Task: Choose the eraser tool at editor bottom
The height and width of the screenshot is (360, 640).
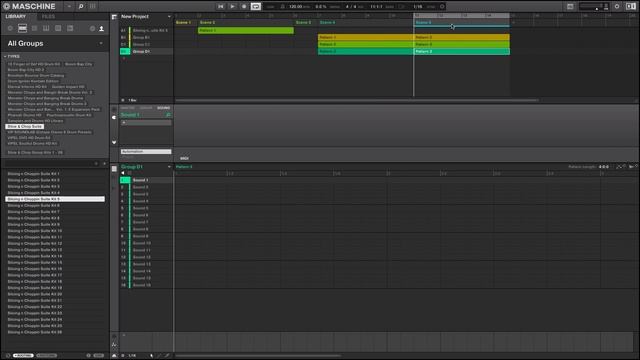Action: tap(167, 356)
